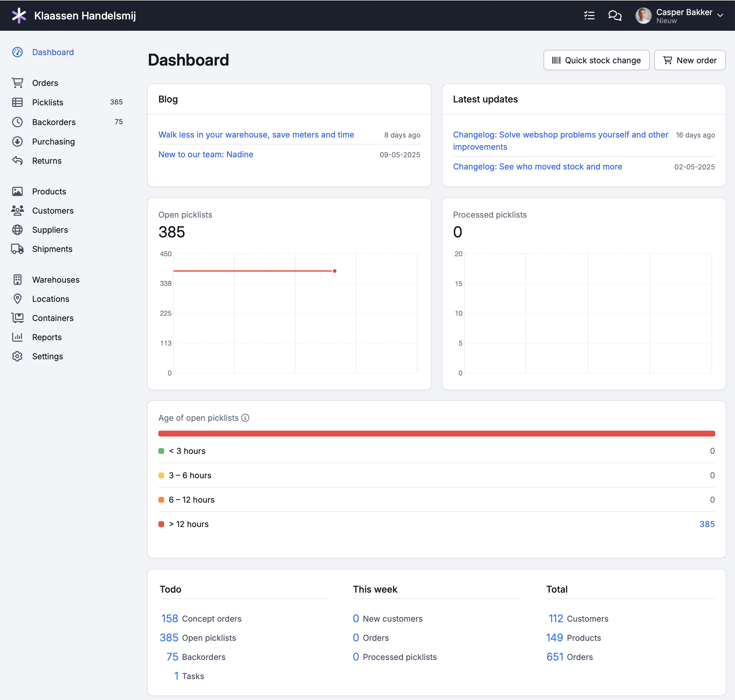Open the Purchasing sidebar section
Image resolution: width=735 pixels, height=700 pixels.
(x=53, y=141)
